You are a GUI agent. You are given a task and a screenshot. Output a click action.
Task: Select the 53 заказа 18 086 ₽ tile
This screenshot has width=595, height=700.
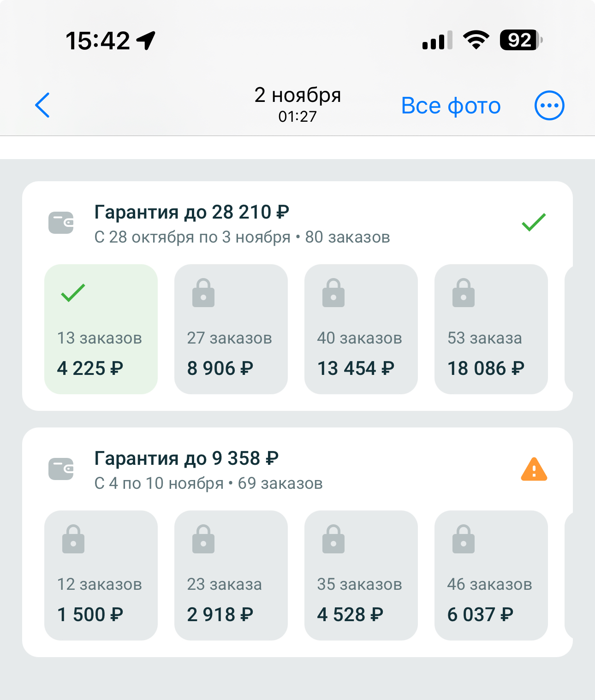491,329
